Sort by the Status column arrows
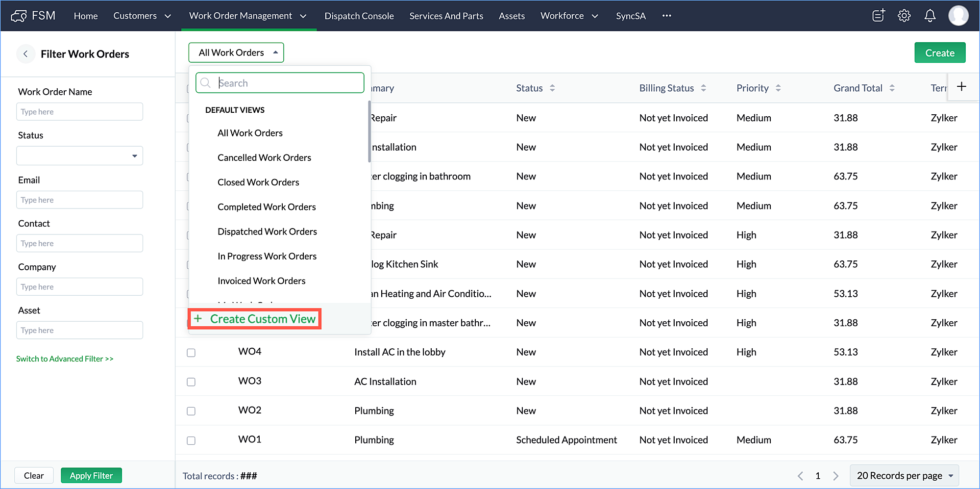 click(x=552, y=88)
